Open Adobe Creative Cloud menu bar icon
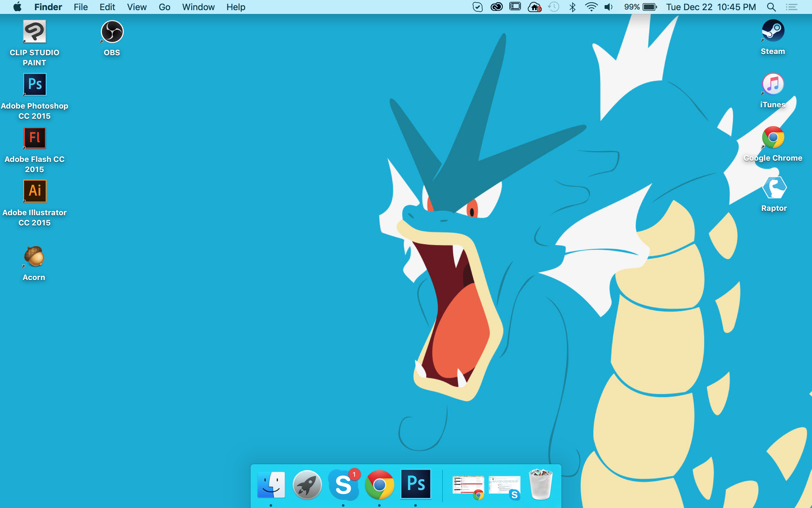812x508 pixels. pyautogui.click(x=496, y=7)
